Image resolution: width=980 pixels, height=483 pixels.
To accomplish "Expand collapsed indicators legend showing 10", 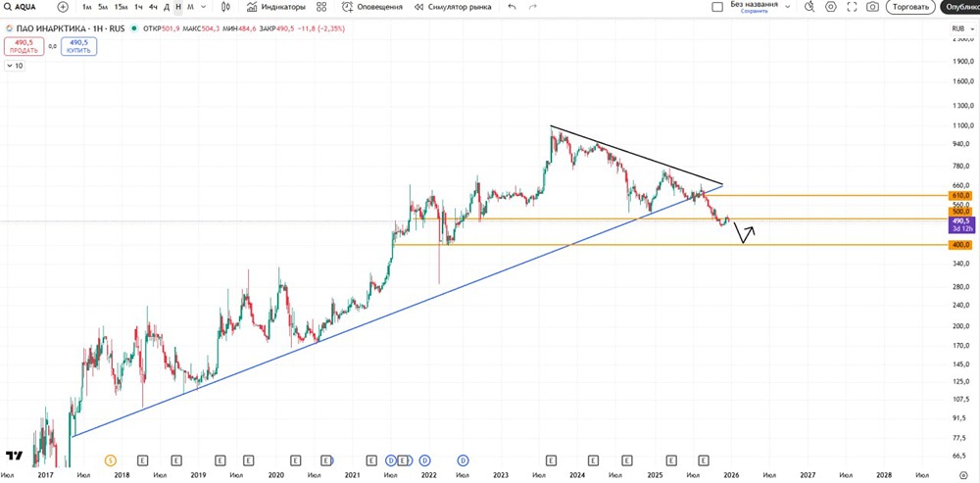I will coord(15,66).
